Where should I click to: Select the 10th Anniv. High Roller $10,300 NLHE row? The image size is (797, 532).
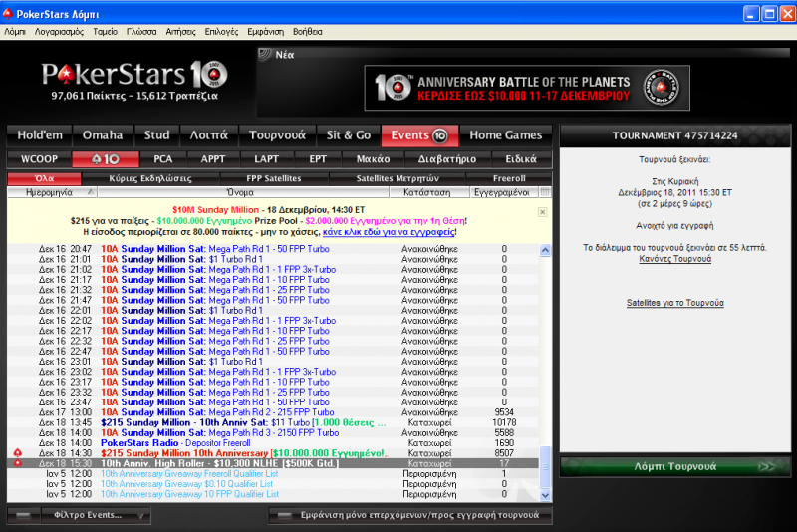pyautogui.click(x=273, y=463)
